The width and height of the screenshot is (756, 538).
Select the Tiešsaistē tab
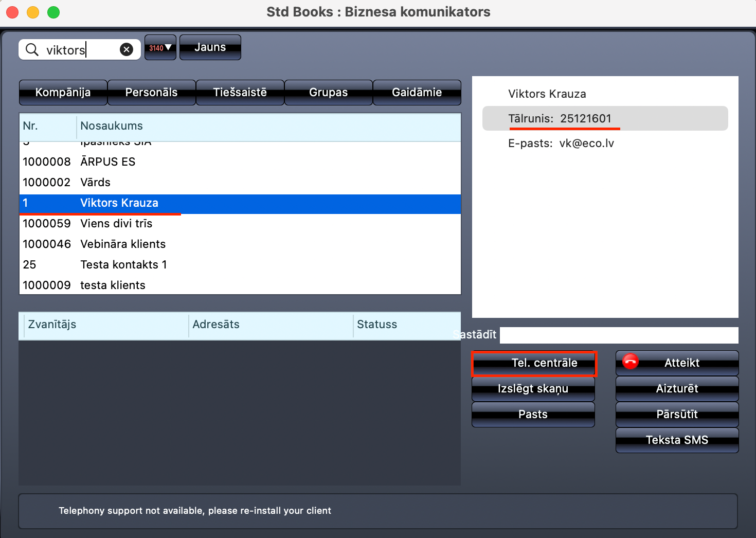pyautogui.click(x=240, y=93)
